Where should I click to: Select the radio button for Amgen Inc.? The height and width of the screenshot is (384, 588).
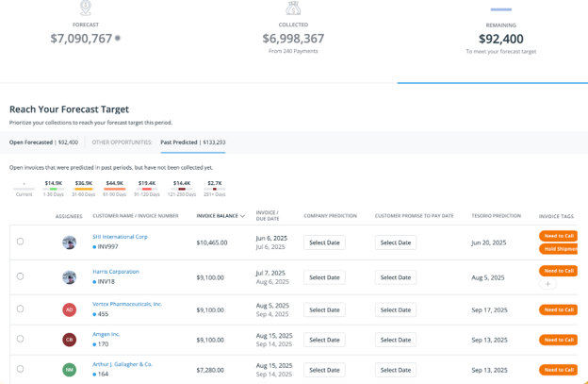pyautogui.click(x=20, y=339)
